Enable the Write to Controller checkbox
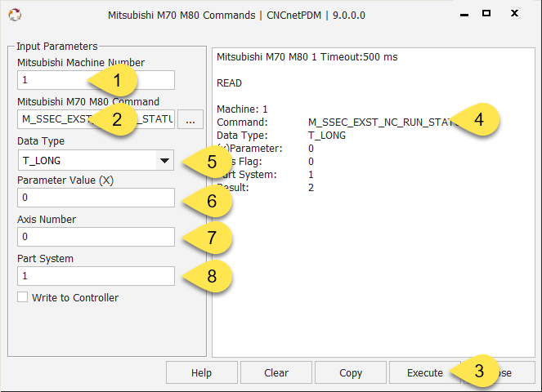 (22, 297)
